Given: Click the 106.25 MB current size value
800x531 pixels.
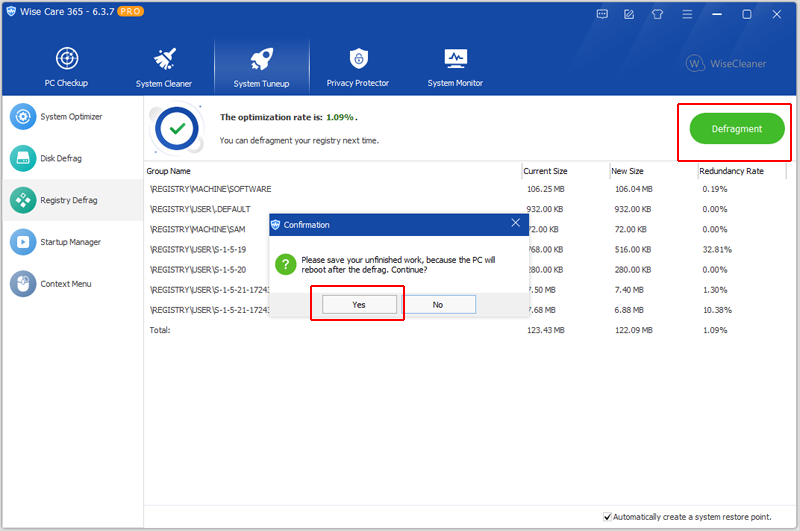Looking at the screenshot, I should coord(546,189).
